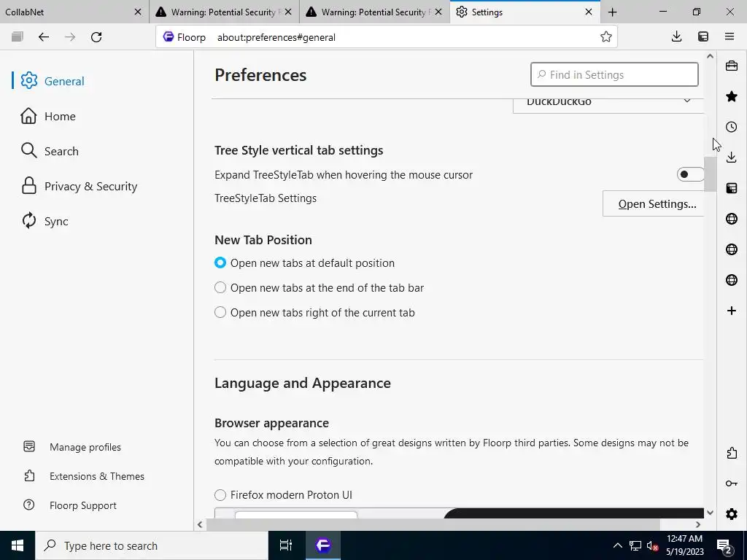
Task: Show hidden system tray icons
Action: (617, 545)
